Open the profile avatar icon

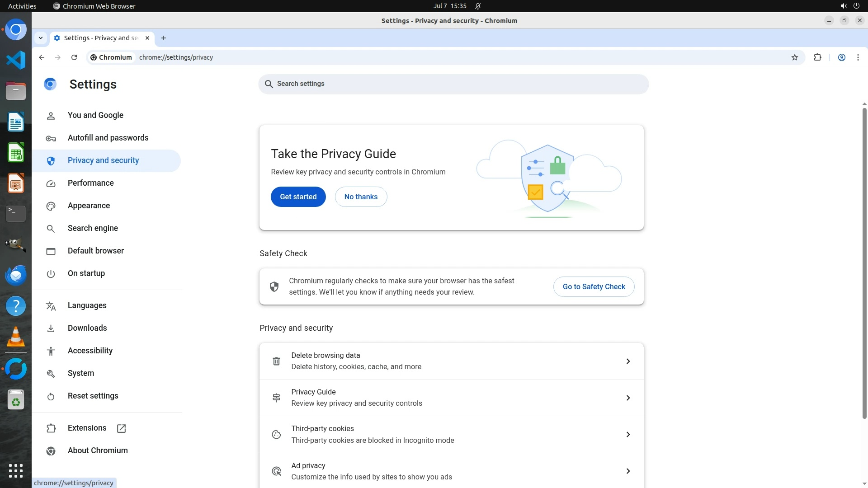point(842,57)
